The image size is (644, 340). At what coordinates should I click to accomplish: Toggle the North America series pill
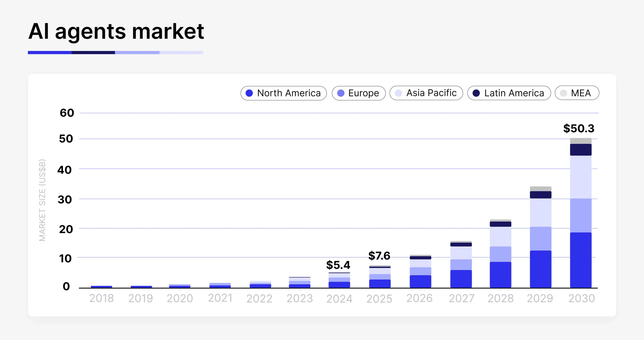coord(283,93)
